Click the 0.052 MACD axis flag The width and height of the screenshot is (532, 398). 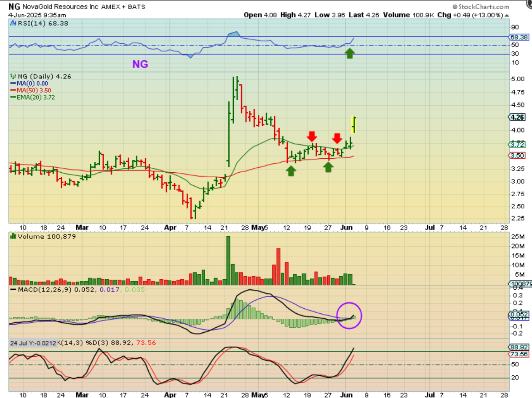coord(519,314)
